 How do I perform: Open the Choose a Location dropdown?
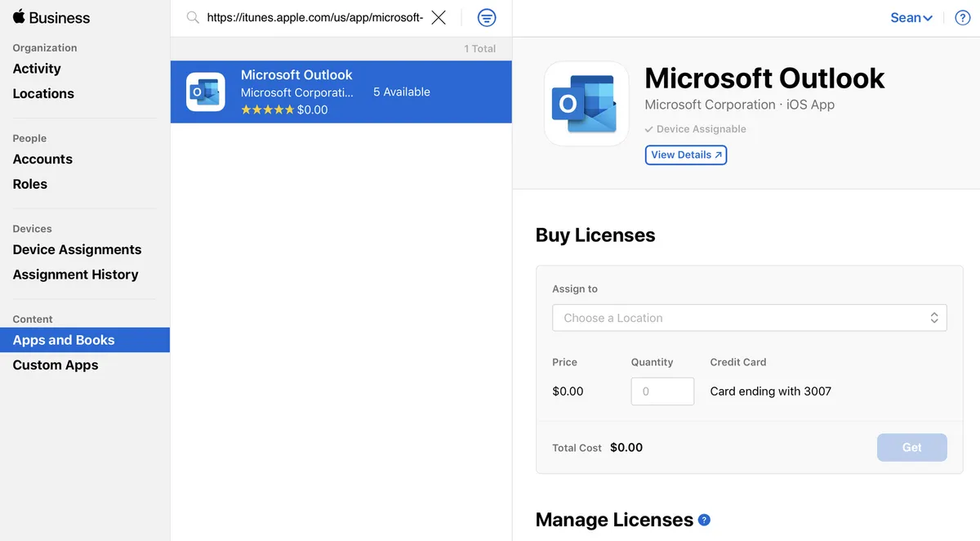point(748,317)
